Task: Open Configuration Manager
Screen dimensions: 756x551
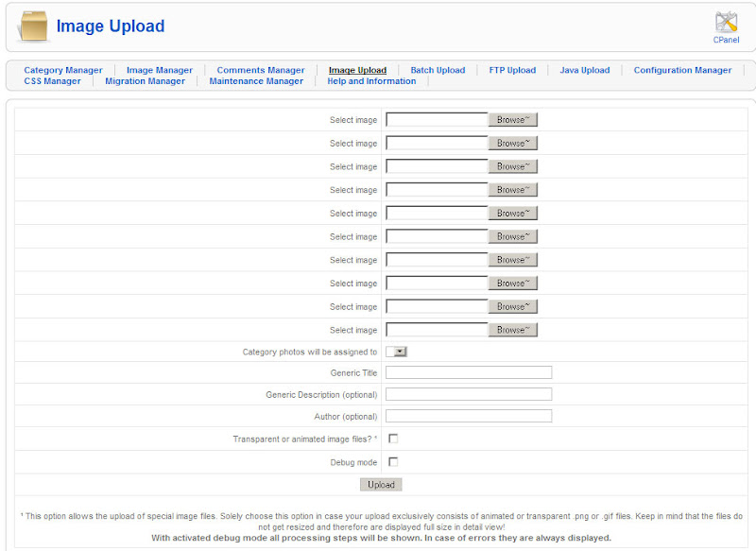Action: [682, 70]
